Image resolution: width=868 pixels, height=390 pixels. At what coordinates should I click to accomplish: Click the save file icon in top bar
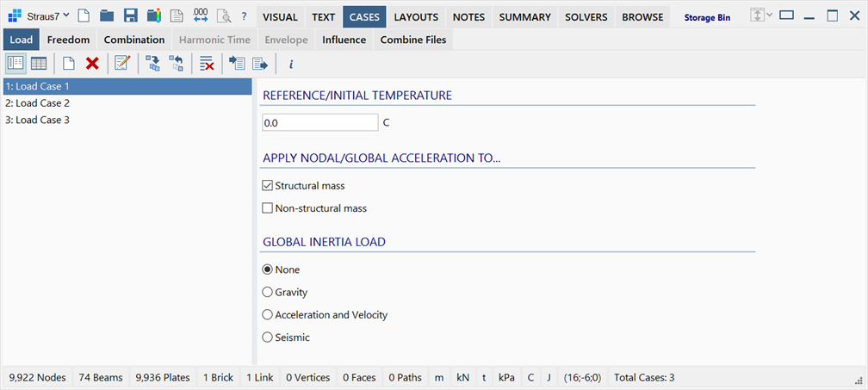click(130, 16)
